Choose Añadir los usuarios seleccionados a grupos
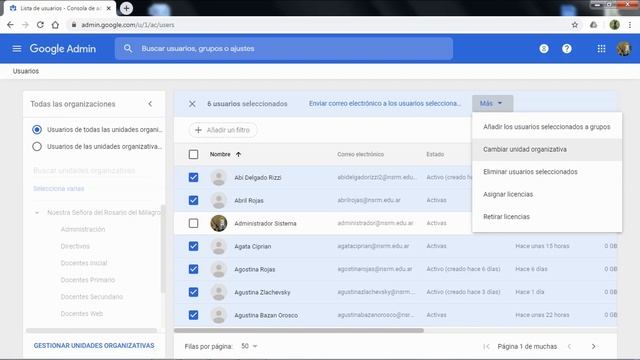The height and width of the screenshot is (360, 640). [547, 127]
